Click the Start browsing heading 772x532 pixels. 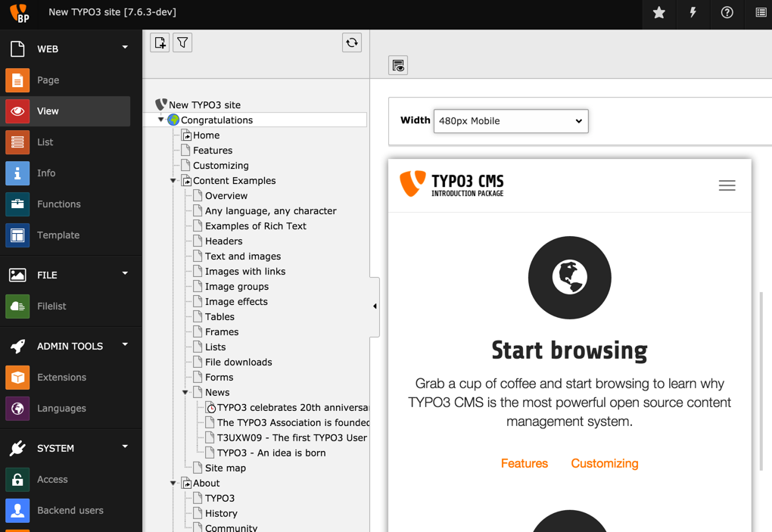click(569, 351)
